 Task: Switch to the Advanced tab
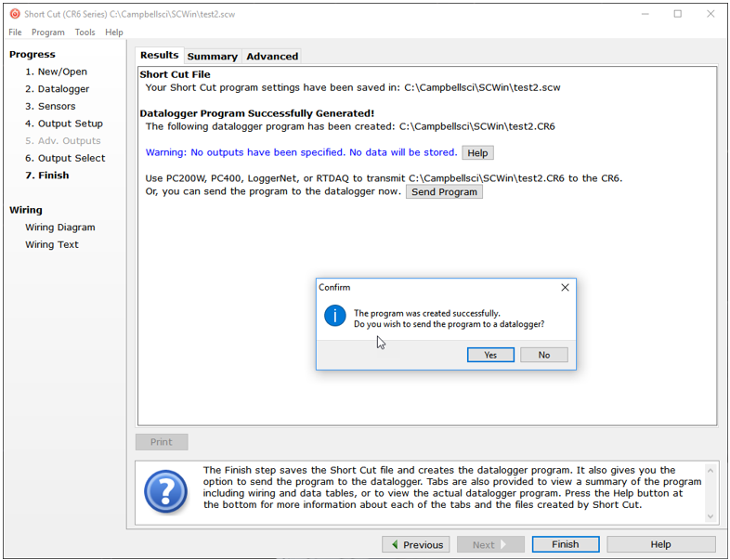272,57
